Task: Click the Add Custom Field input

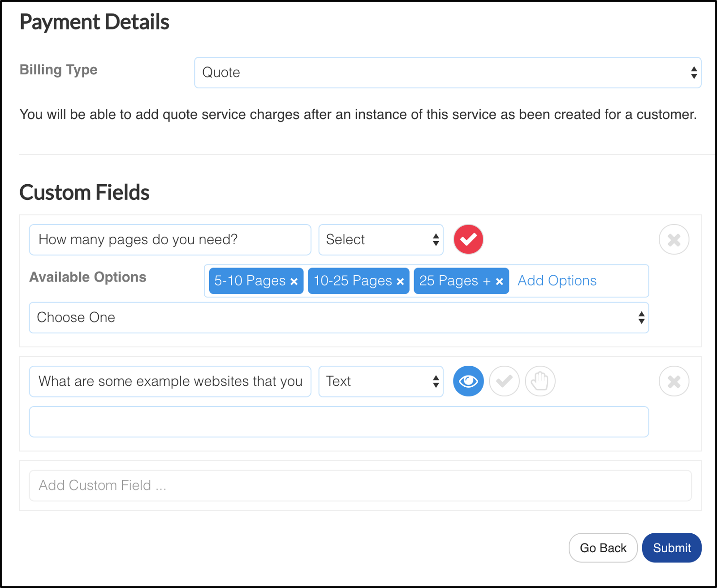Action: [360, 485]
